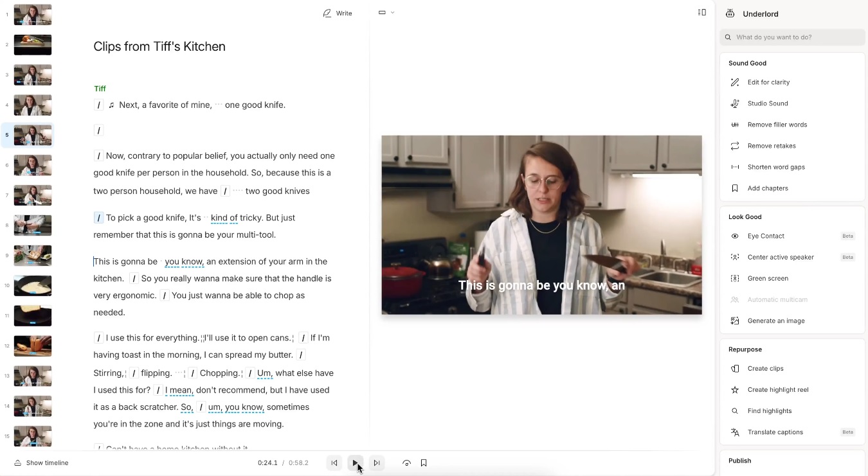Select scene thumbnail 2

33,45
